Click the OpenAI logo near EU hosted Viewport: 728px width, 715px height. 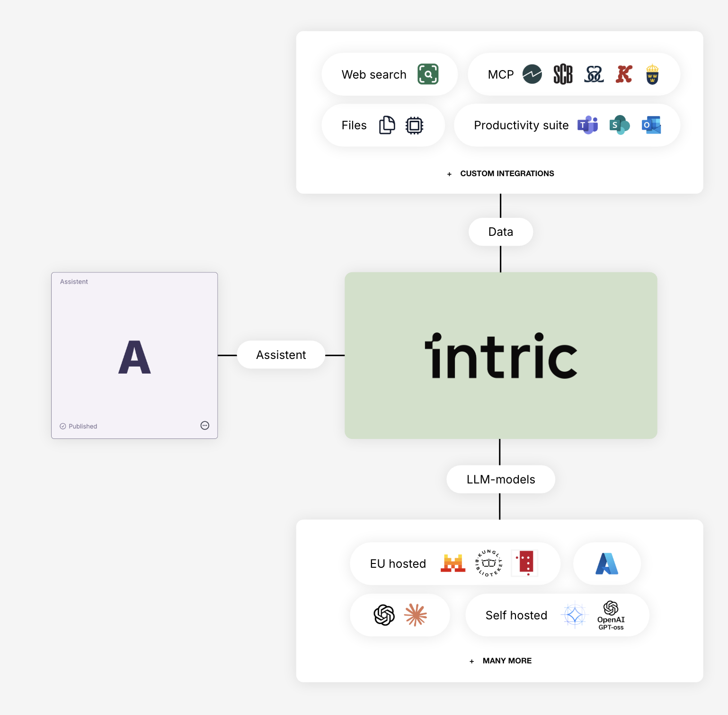383,615
